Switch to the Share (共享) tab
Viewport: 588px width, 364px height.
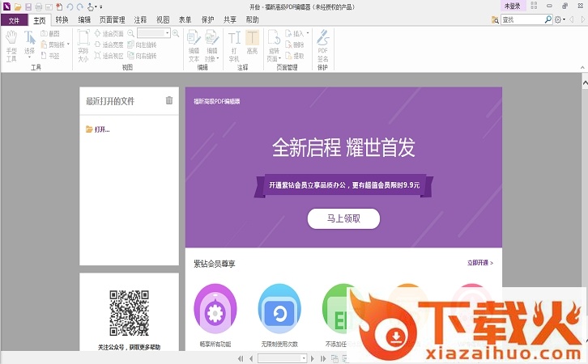point(230,20)
